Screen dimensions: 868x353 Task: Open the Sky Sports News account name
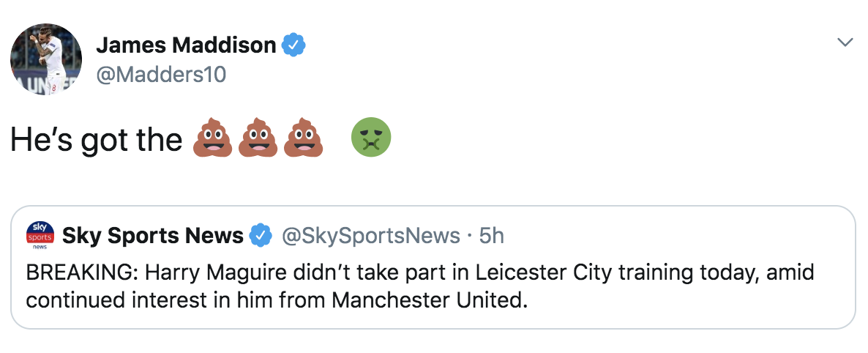152,236
